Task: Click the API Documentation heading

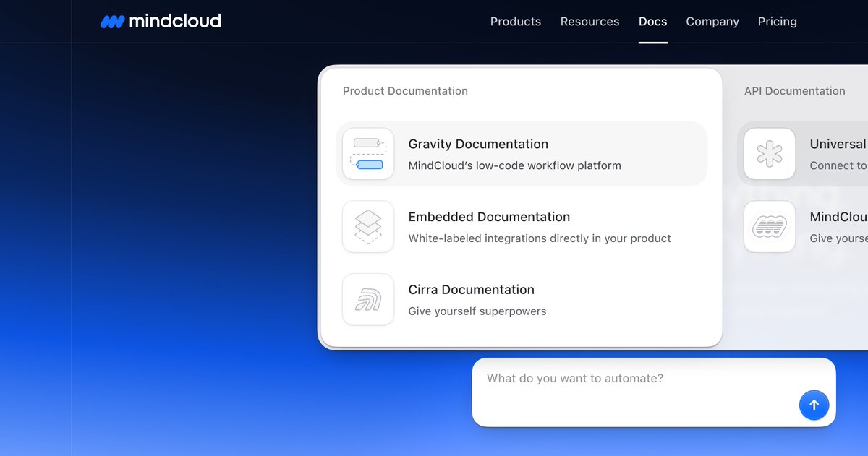Action: 795,91
